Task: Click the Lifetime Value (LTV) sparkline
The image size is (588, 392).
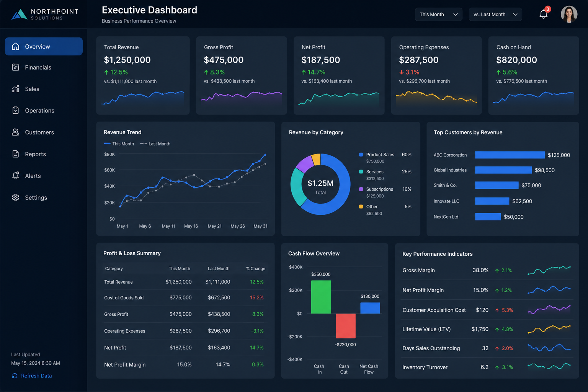Action: click(x=549, y=329)
